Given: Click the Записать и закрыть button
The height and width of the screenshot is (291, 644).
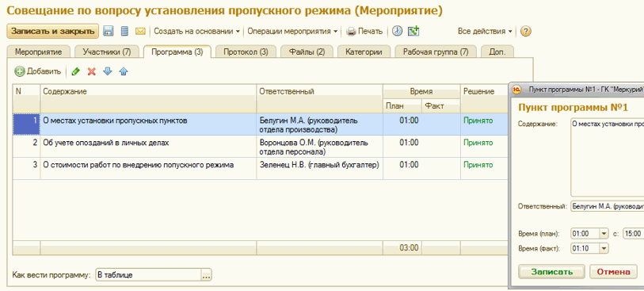Looking at the screenshot, I should pyautogui.click(x=53, y=31).
